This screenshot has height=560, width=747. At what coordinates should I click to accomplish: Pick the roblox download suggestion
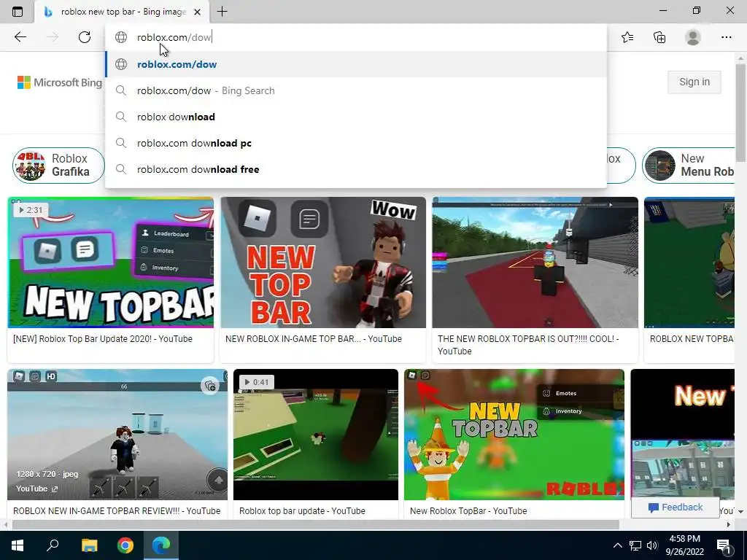tap(356, 117)
